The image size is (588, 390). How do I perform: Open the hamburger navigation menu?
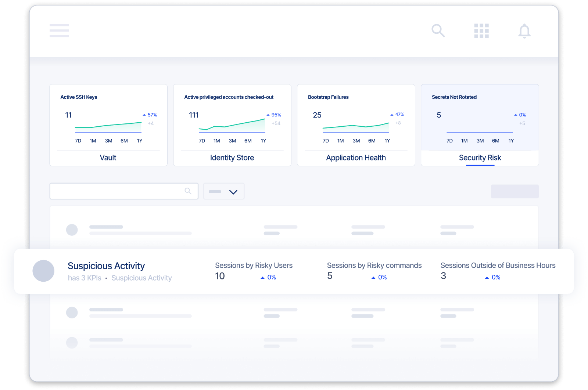point(59,31)
